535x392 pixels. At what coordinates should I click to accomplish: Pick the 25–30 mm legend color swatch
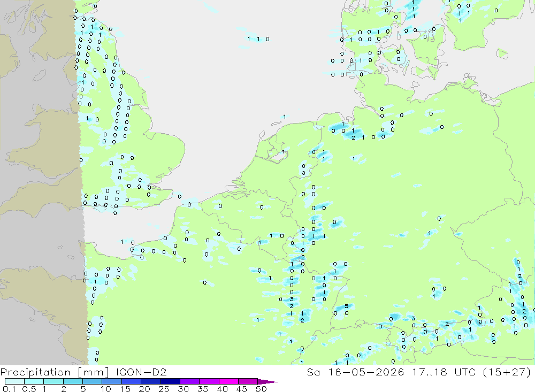170,381
